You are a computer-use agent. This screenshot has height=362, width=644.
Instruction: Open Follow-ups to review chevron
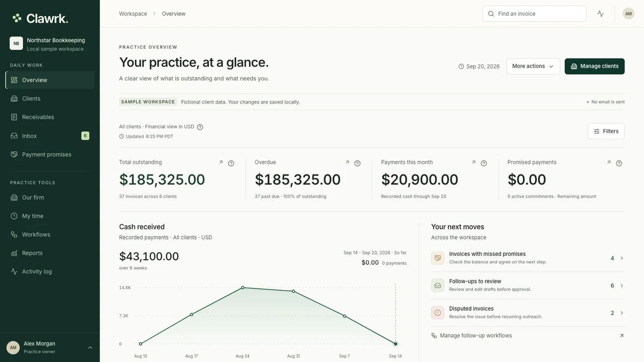pyautogui.click(x=622, y=286)
